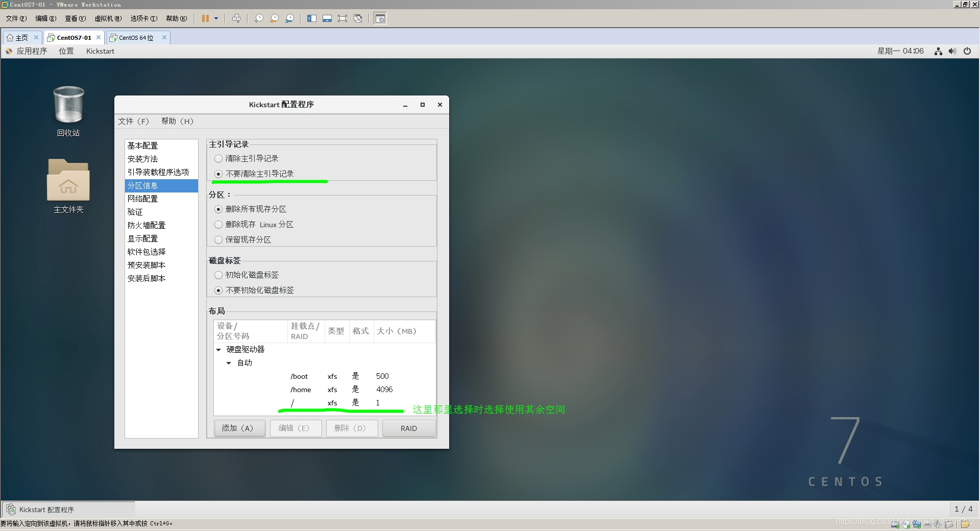Select 引导装载程序选项 in the sidebar
The height and width of the screenshot is (531, 980).
[x=161, y=172]
